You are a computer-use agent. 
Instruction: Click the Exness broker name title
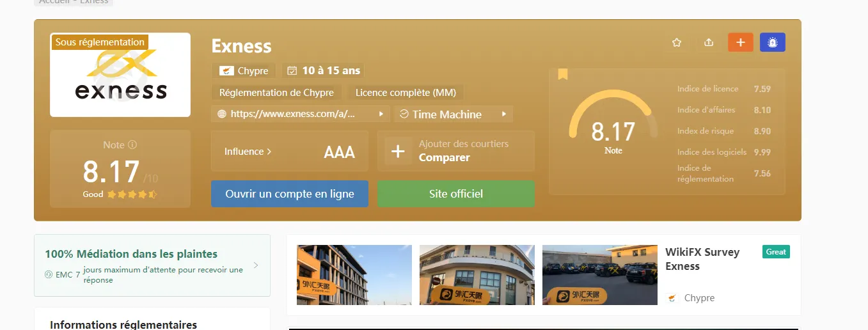(241, 46)
